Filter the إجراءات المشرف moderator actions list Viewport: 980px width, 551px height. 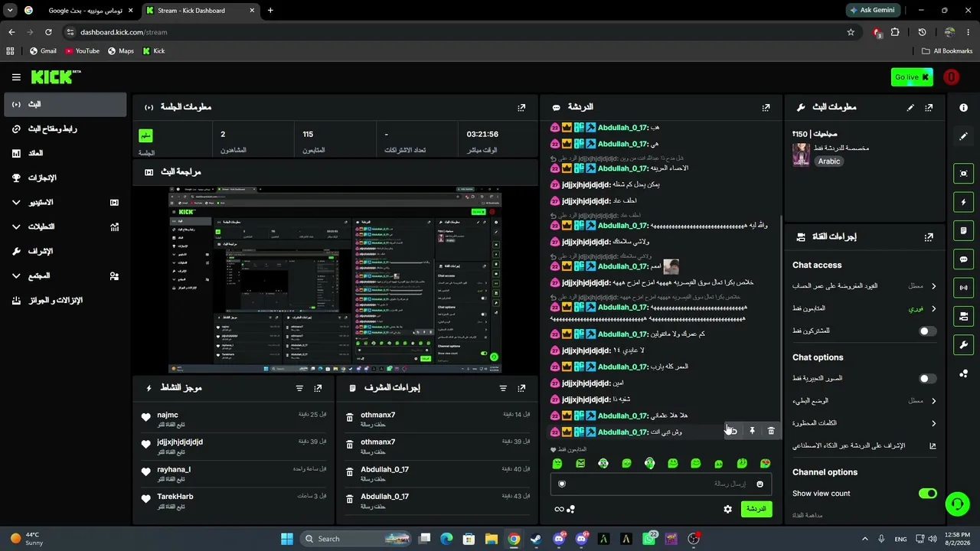tap(503, 389)
